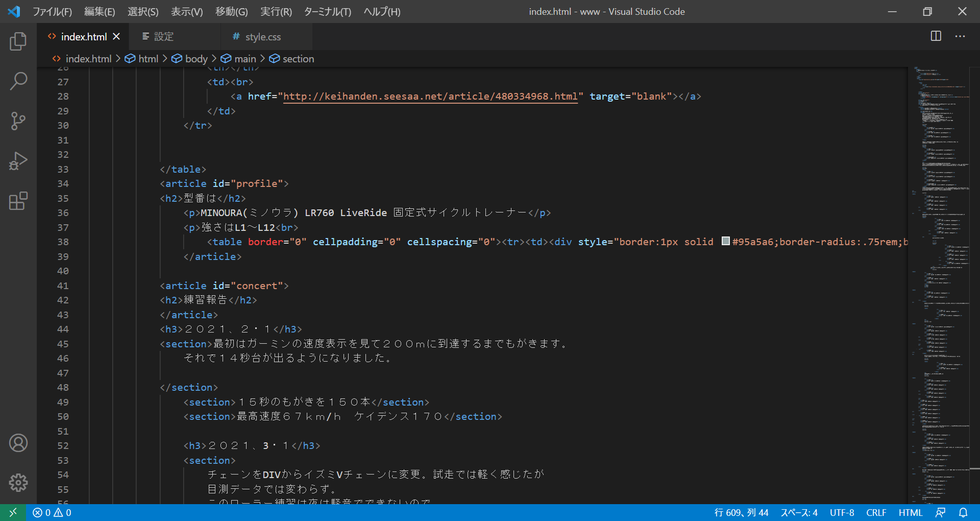Open the Search view in activity bar
The width and height of the screenshot is (980, 521).
coord(18,81)
